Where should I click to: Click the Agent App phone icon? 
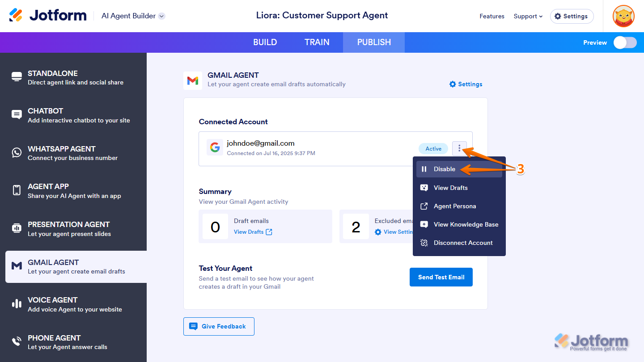pos(17,190)
